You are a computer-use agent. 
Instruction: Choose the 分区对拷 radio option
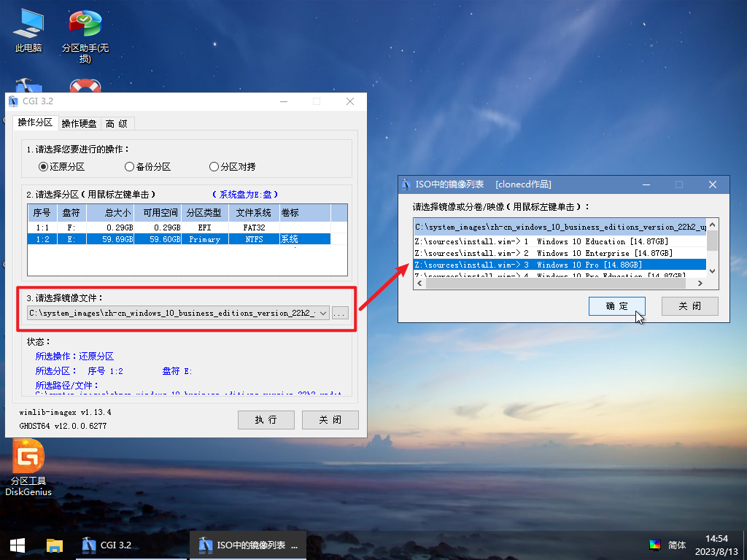[x=214, y=167]
